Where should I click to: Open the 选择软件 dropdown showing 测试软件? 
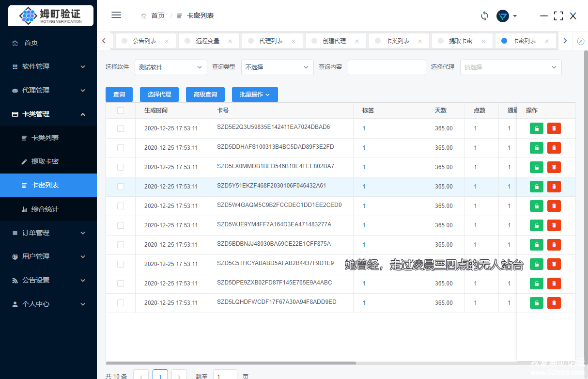pyautogui.click(x=171, y=67)
